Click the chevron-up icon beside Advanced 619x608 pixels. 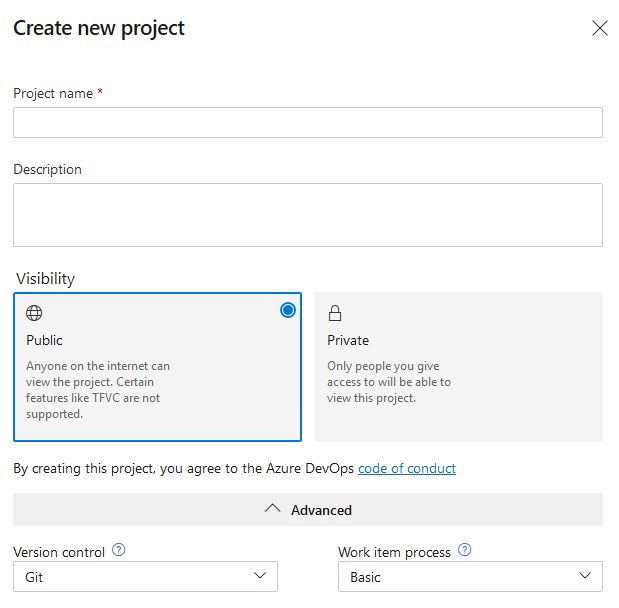tap(272, 509)
